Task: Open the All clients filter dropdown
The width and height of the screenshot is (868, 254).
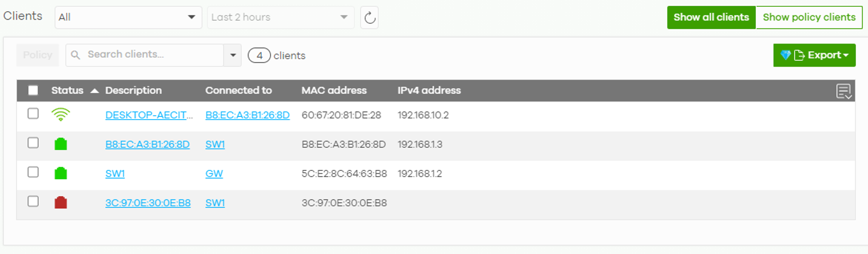Action: [x=129, y=17]
